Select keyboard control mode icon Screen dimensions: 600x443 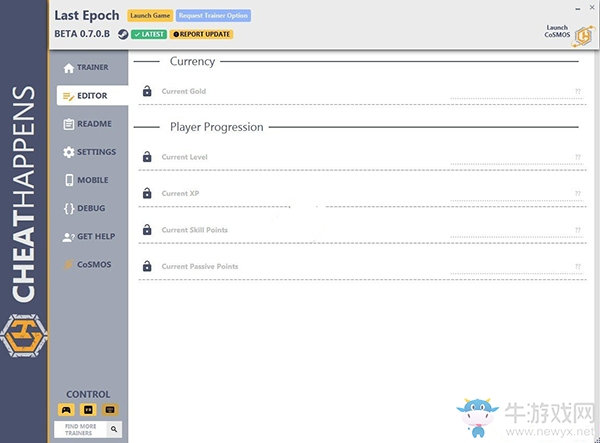pos(110,410)
